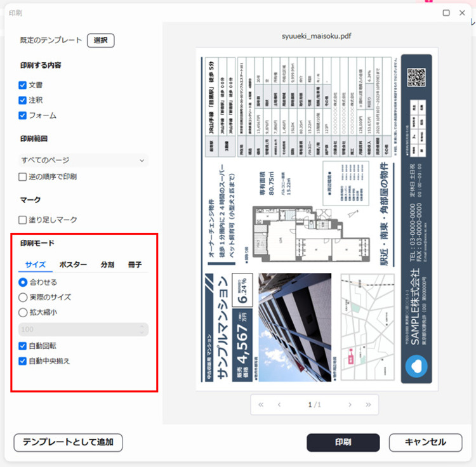Viewport: 476px width, 467px height.
Task: Select 実際のサイズ radio option
Action: [x=23, y=298]
